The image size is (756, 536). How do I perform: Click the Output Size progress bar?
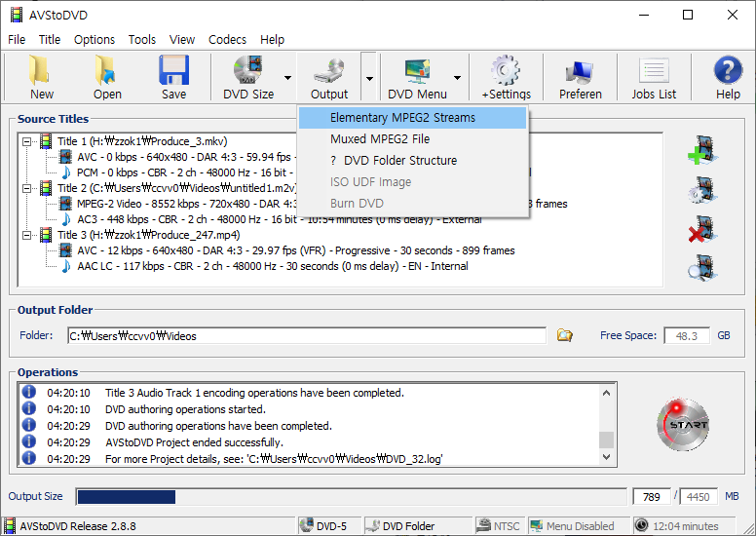pos(351,496)
